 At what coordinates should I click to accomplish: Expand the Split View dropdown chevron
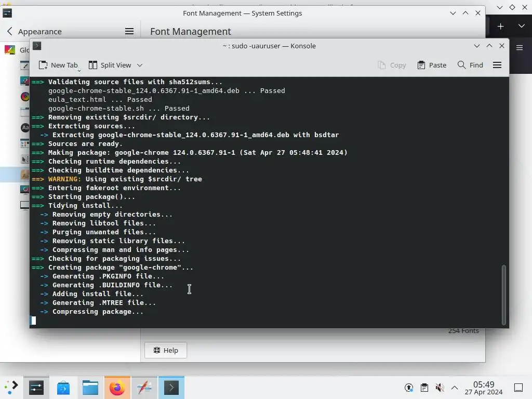pos(140,65)
